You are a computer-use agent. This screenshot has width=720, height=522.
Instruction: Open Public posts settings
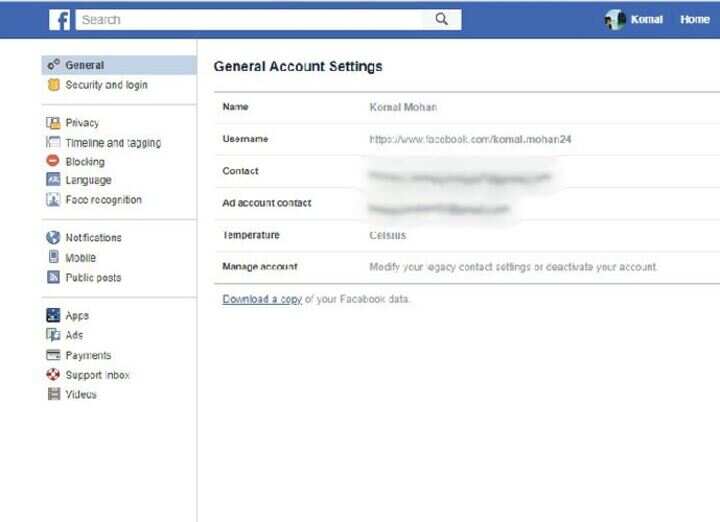pos(94,278)
